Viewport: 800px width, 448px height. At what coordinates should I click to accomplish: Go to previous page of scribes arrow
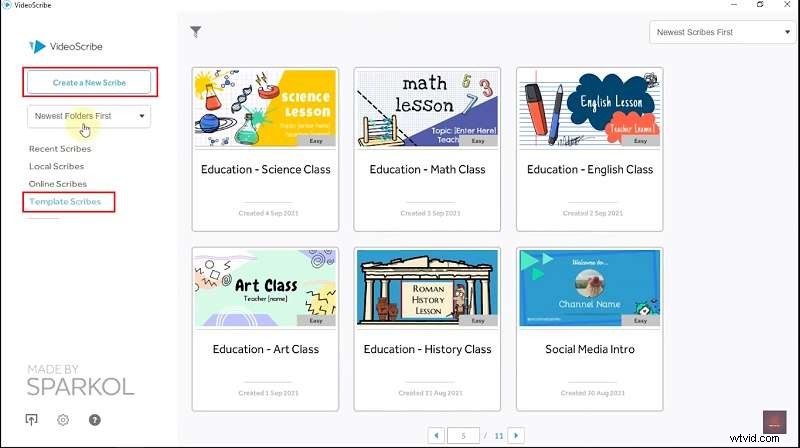436,435
